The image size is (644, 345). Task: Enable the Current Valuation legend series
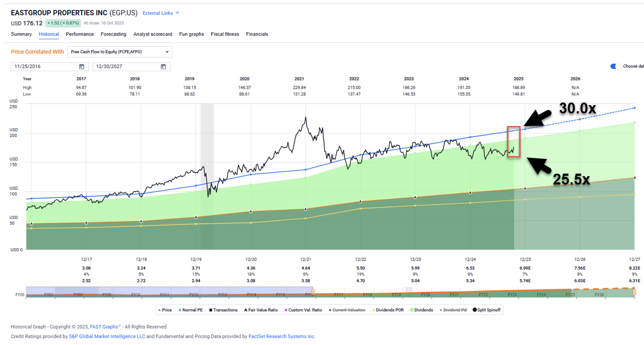[x=348, y=310]
